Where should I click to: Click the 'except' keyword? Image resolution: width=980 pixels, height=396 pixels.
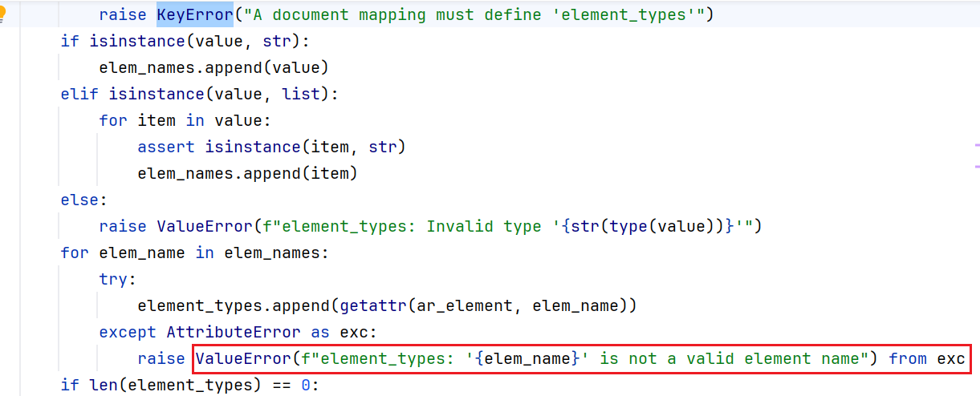pyautogui.click(x=128, y=332)
